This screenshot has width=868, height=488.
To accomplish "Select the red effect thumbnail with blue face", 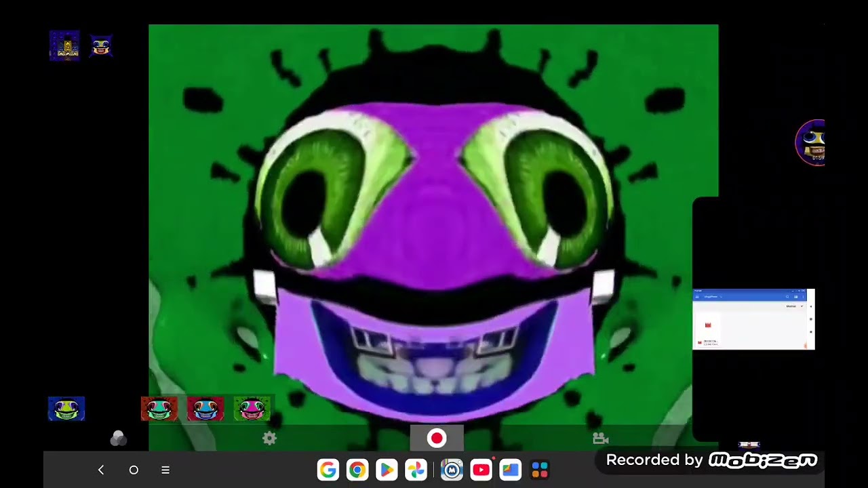I will pyautogui.click(x=205, y=409).
